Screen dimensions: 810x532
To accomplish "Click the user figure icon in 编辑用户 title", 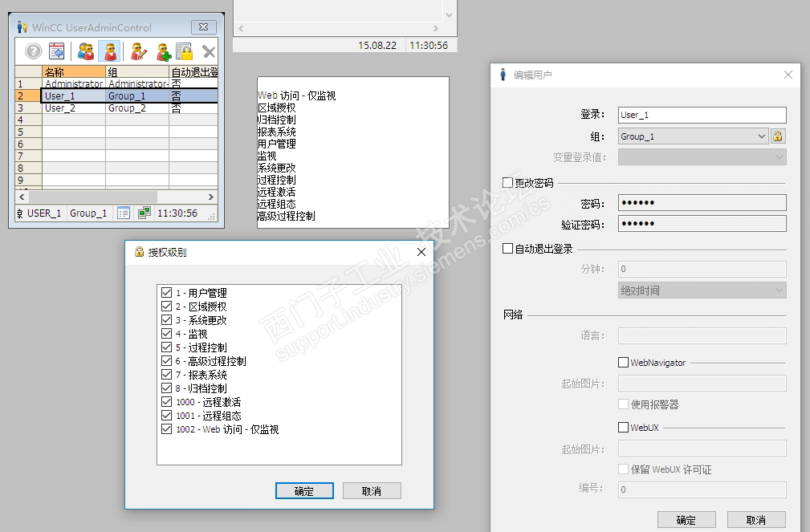I will (503, 75).
